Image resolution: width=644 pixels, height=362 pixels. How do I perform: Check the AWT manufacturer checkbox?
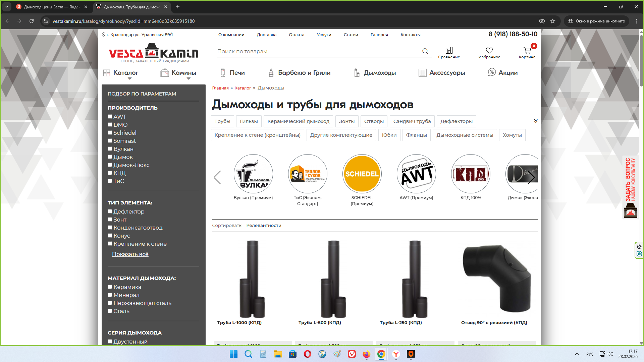click(110, 117)
